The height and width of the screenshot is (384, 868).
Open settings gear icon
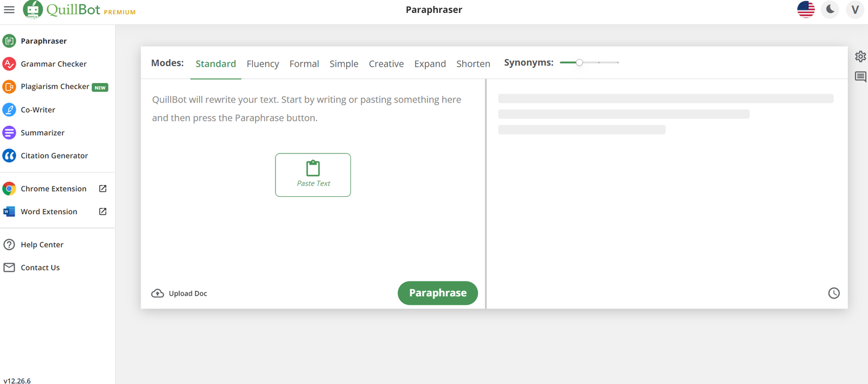[860, 56]
